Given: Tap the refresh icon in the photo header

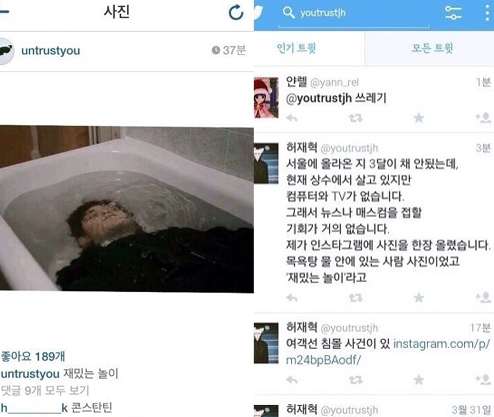Looking at the screenshot, I should (236, 13).
